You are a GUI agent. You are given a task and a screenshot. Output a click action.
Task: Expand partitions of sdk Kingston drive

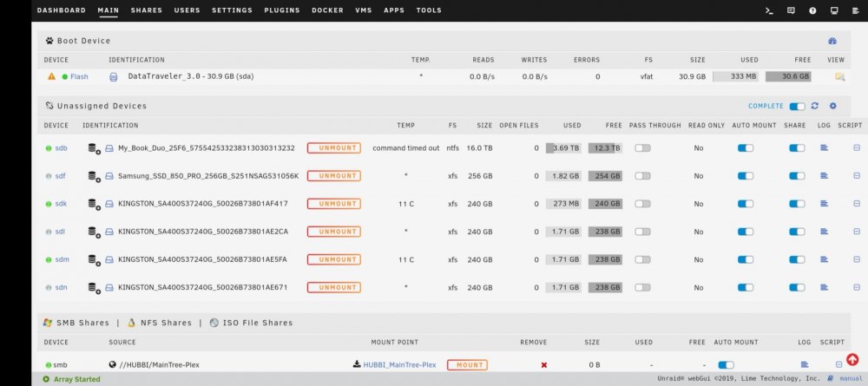point(94,204)
